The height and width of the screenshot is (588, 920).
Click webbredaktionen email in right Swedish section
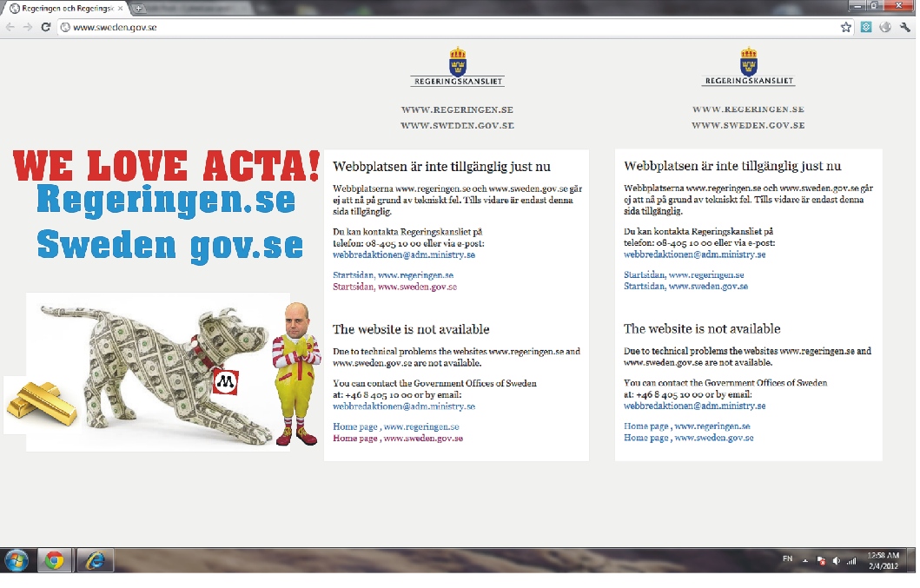pyautogui.click(x=695, y=254)
